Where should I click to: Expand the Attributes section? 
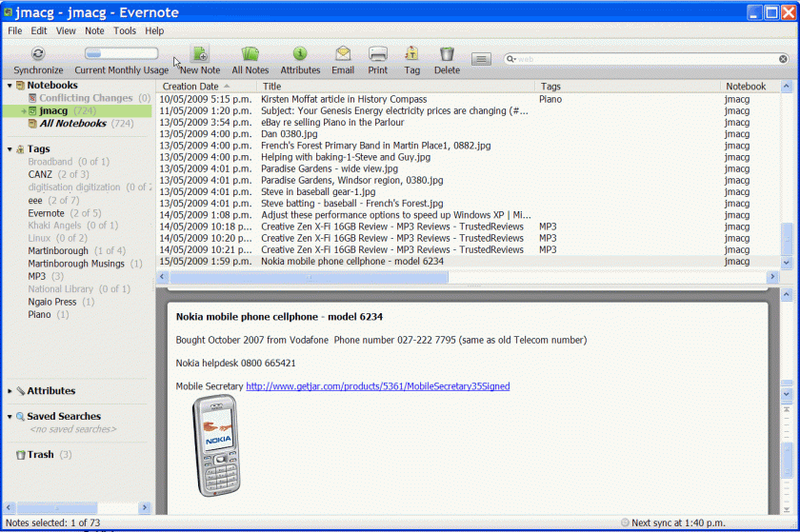pos(10,391)
